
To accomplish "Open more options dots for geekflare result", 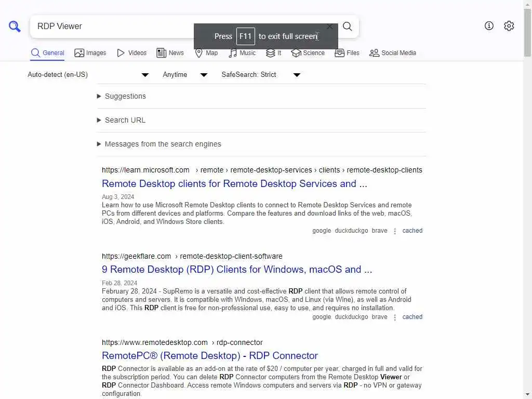I will tap(395, 317).
